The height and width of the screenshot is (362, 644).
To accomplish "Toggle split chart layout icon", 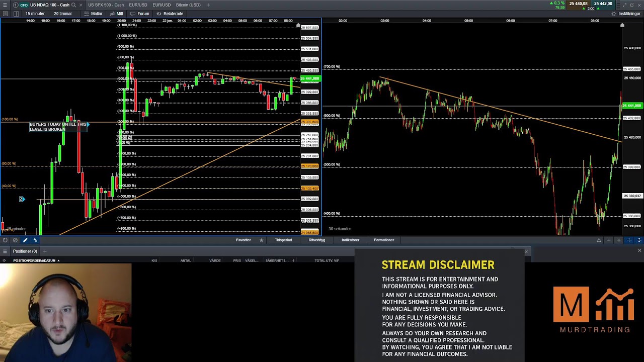I will click(16, 14).
